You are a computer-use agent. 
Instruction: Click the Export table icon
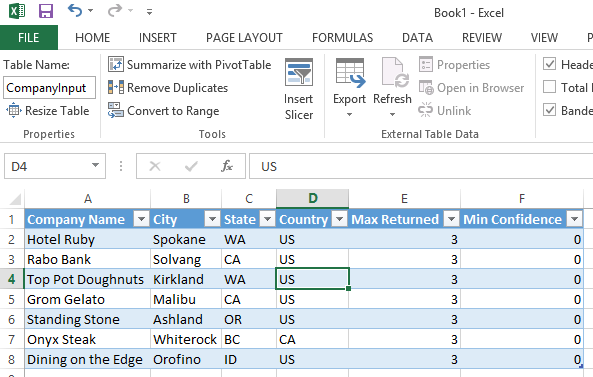point(350,73)
